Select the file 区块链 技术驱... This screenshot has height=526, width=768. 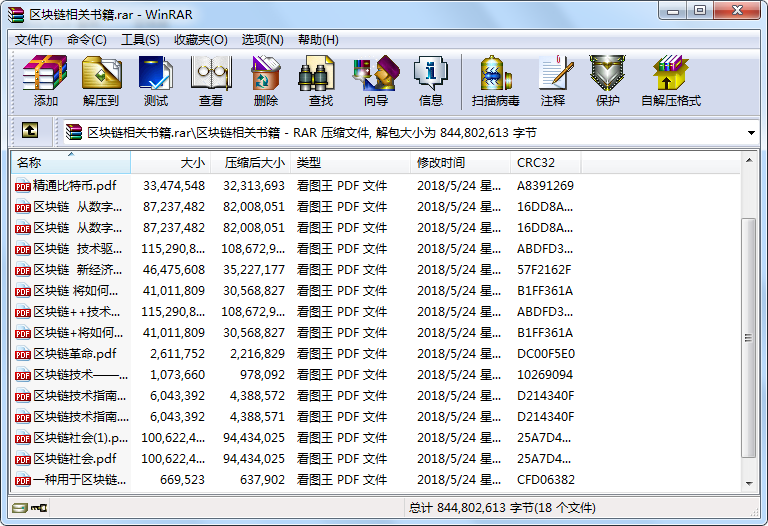(78, 249)
